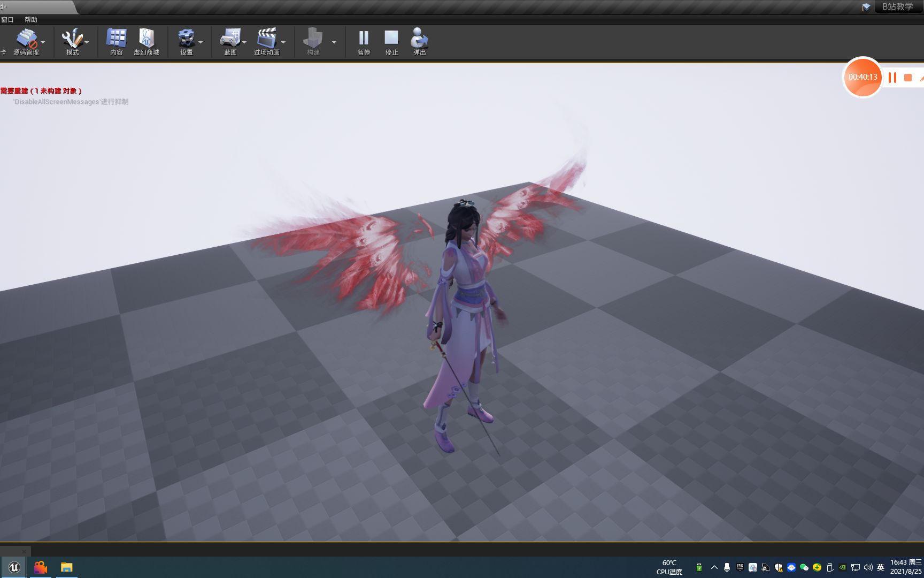
Task: Open the 窗口 (Window) menu
Action: tap(7, 19)
